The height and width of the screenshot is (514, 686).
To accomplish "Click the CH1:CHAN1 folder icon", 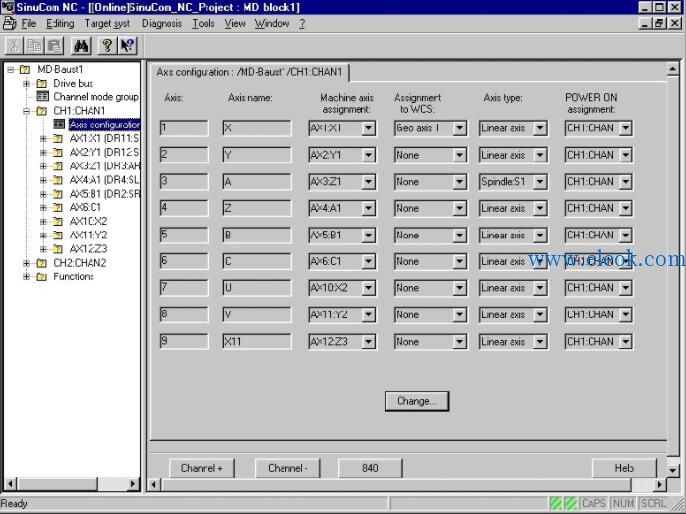I will 41,111.
